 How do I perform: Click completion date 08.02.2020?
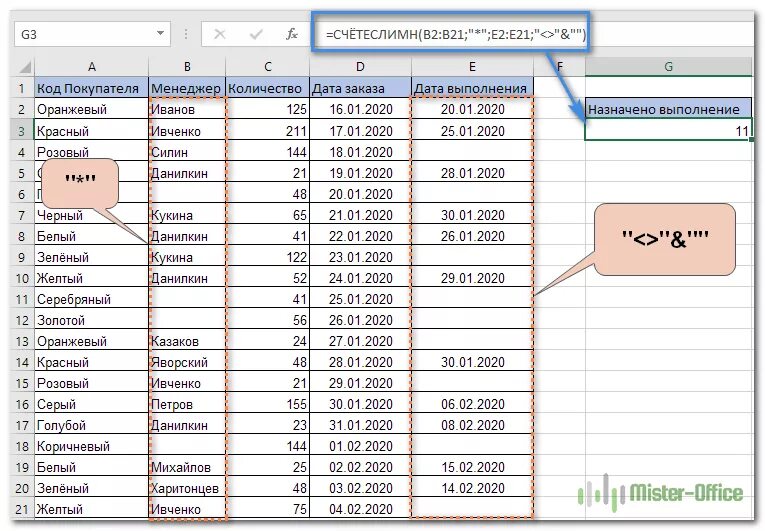click(472, 425)
